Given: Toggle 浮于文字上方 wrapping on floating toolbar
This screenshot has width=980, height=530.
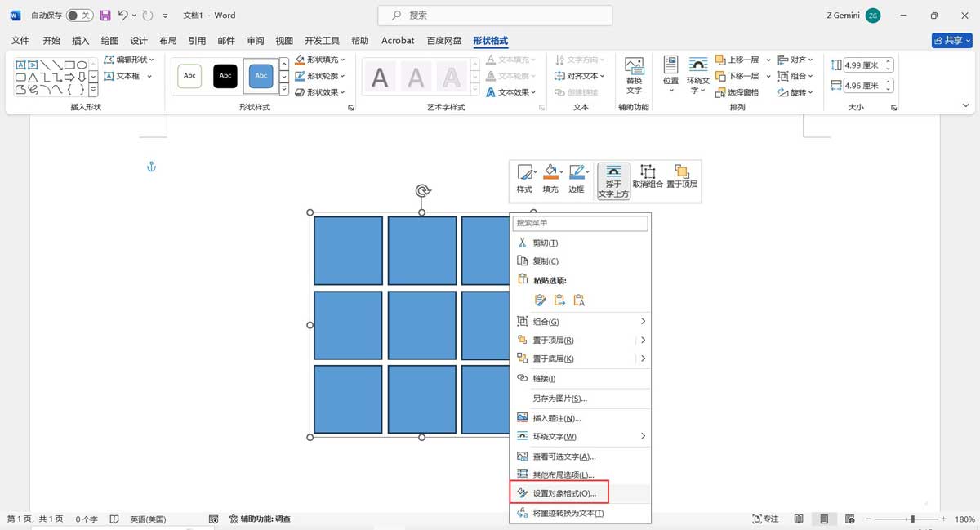Looking at the screenshot, I should pyautogui.click(x=613, y=180).
